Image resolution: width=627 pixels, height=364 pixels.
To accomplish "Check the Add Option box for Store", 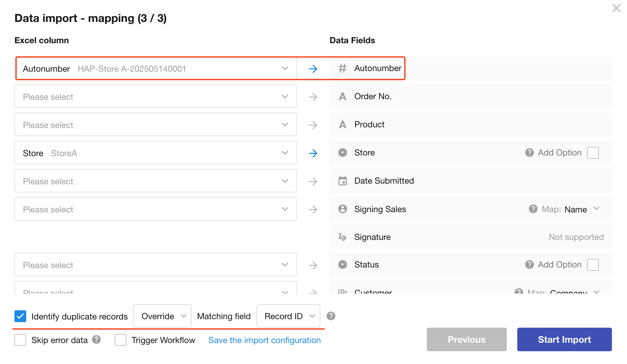I will click(593, 153).
